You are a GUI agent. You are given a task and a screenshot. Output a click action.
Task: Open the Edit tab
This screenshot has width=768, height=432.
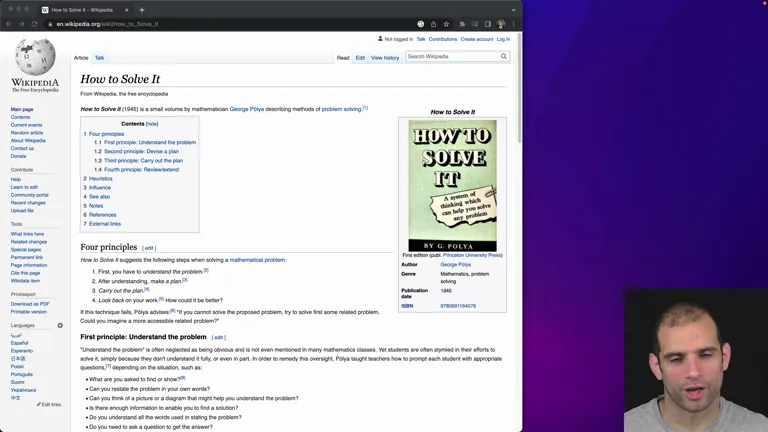click(360, 58)
